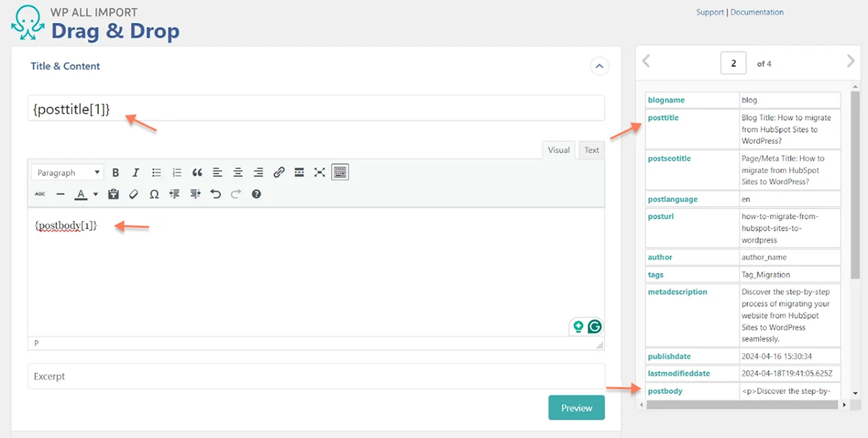Go to next record arrow
This screenshot has height=438, width=868.
[850, 62]
